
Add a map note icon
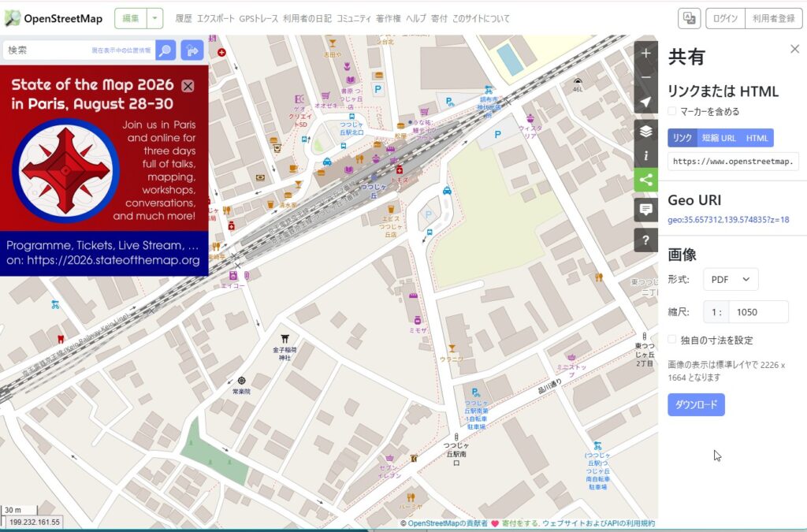[x=646, y=210]
